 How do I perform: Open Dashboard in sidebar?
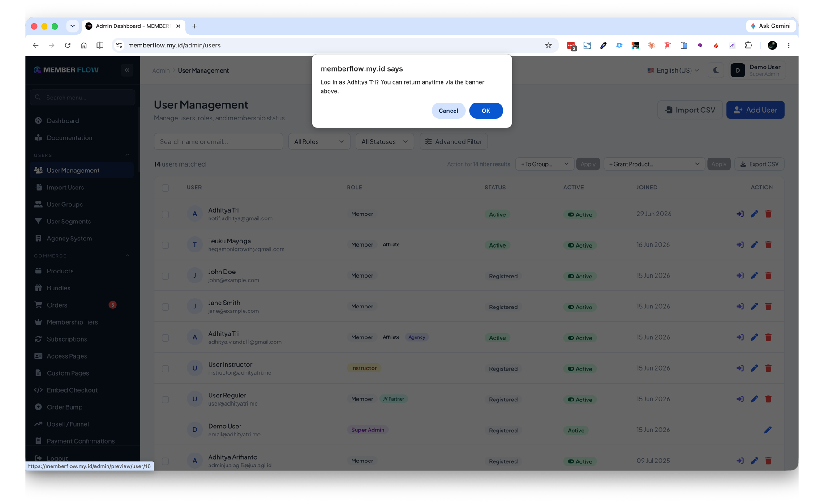tap(82, 120)
